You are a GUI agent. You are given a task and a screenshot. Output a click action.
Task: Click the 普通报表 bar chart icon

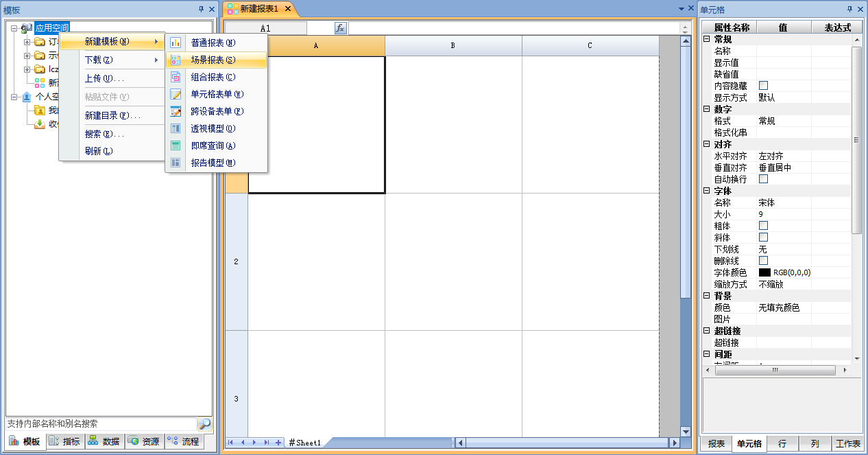pyautogui.click(x=176, y=43)
